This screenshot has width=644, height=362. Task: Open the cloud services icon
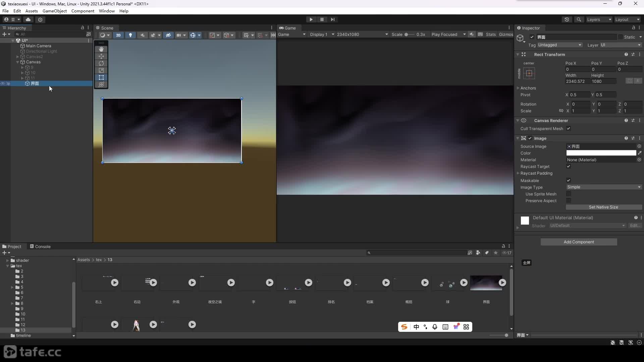pos(28,19)
